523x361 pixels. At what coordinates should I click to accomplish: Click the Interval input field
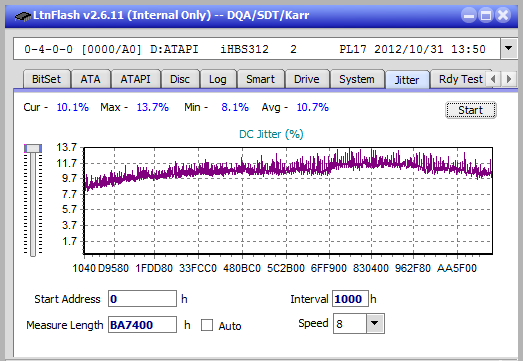pos(350,299)
